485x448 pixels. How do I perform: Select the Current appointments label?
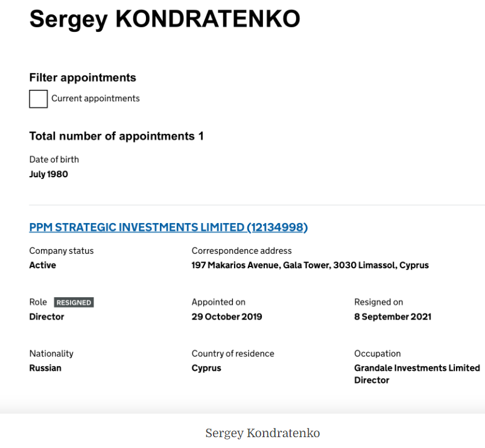pyautogui.click(x=95, y=99)
